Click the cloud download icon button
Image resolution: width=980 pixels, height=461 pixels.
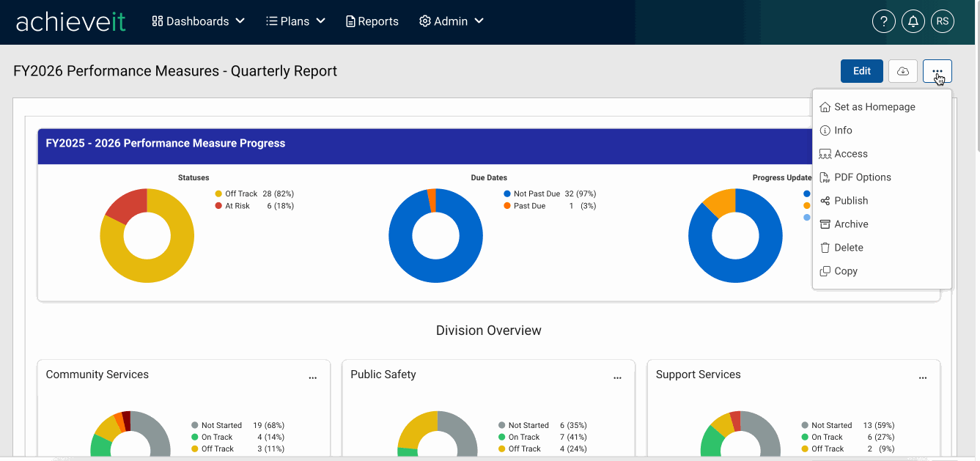click(x=903, y=71)
